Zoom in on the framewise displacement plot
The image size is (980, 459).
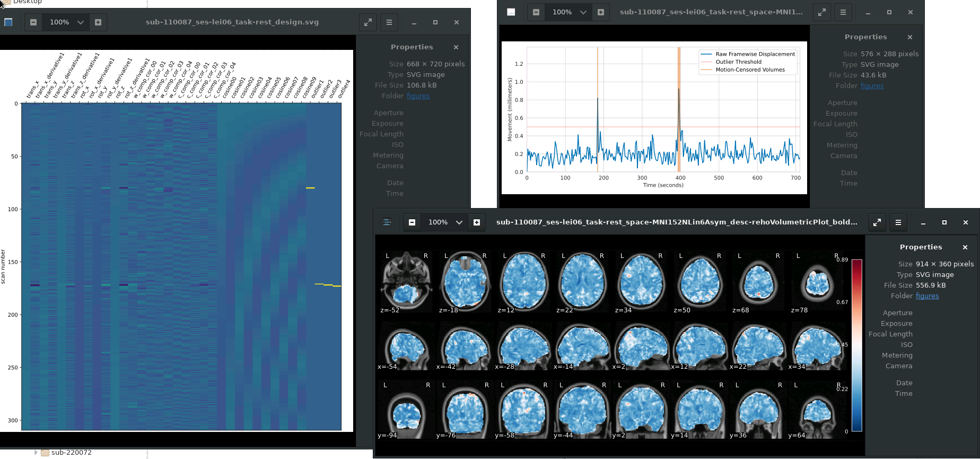pyautogui.click(x=601, y=12)
